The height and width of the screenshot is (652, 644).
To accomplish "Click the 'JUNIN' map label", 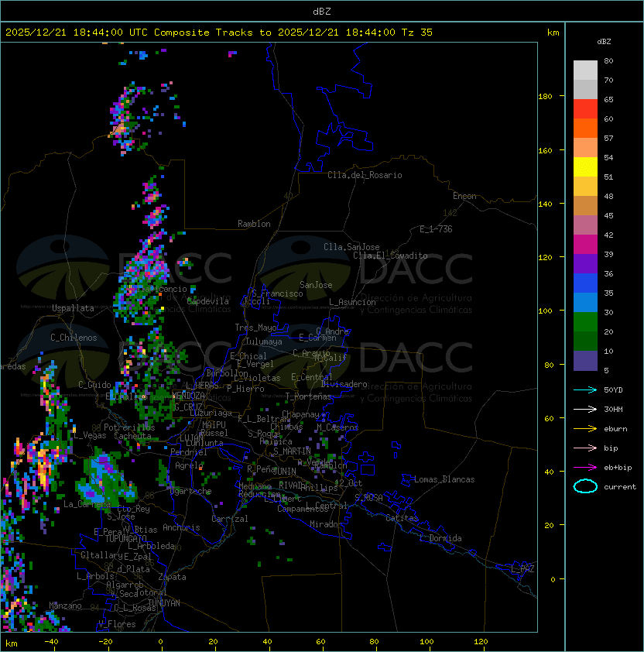I will tap(284, 471).
